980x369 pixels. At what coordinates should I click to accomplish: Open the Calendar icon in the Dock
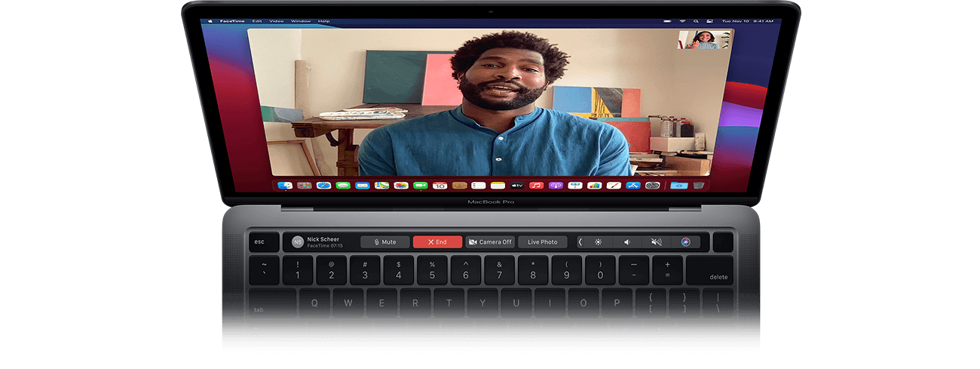click(x=440, y=186)
